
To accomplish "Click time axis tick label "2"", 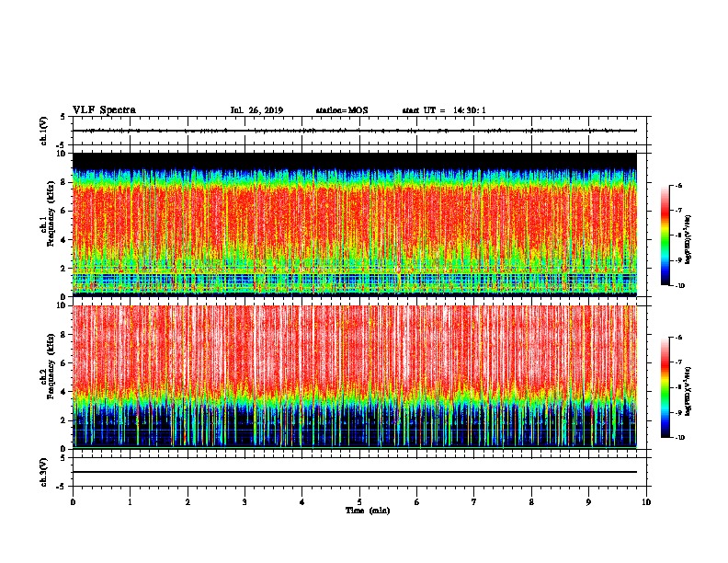I will pyautogui.click(x=188, y=502).
